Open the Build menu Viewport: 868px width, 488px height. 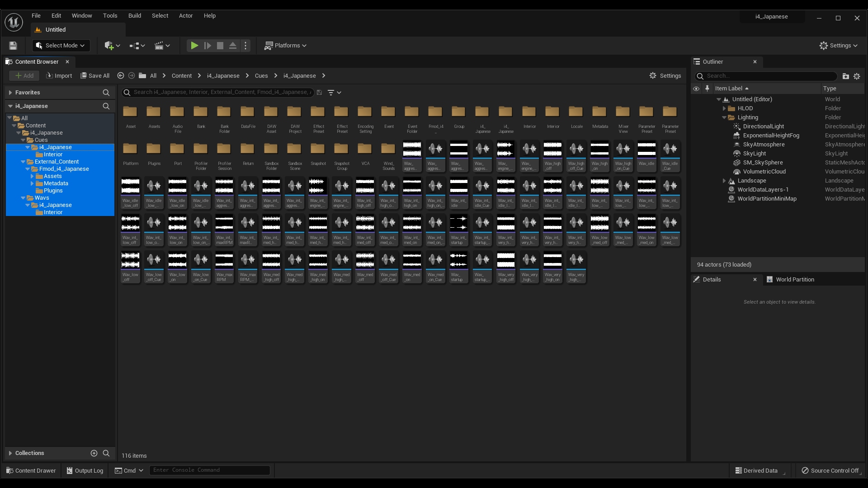coord(134,16)
